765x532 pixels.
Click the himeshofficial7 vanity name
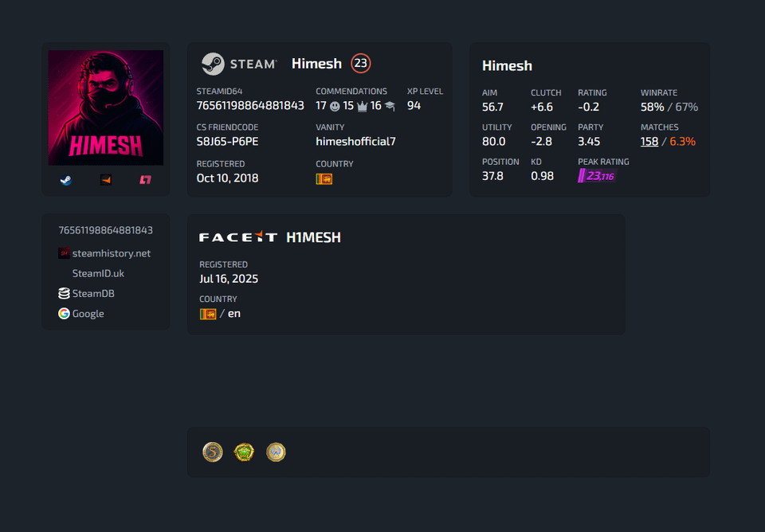tap(355, 141)
